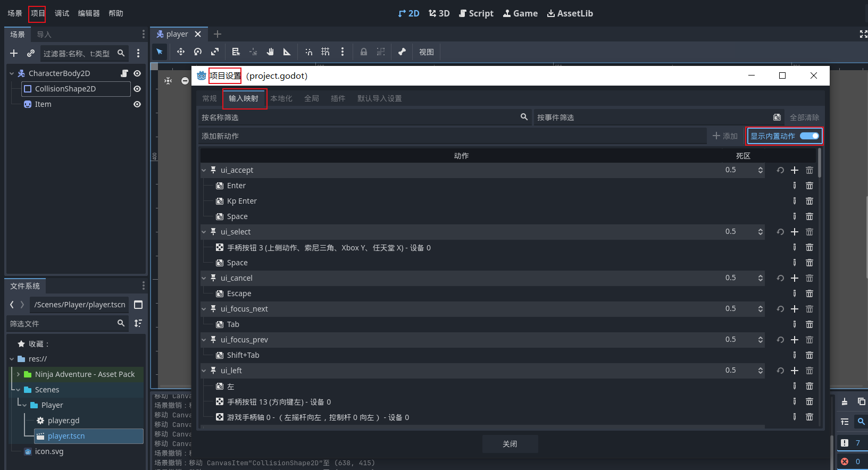Toggle grid snapping icon in toolbar
868x470 pixels.
tap(325, 52)
